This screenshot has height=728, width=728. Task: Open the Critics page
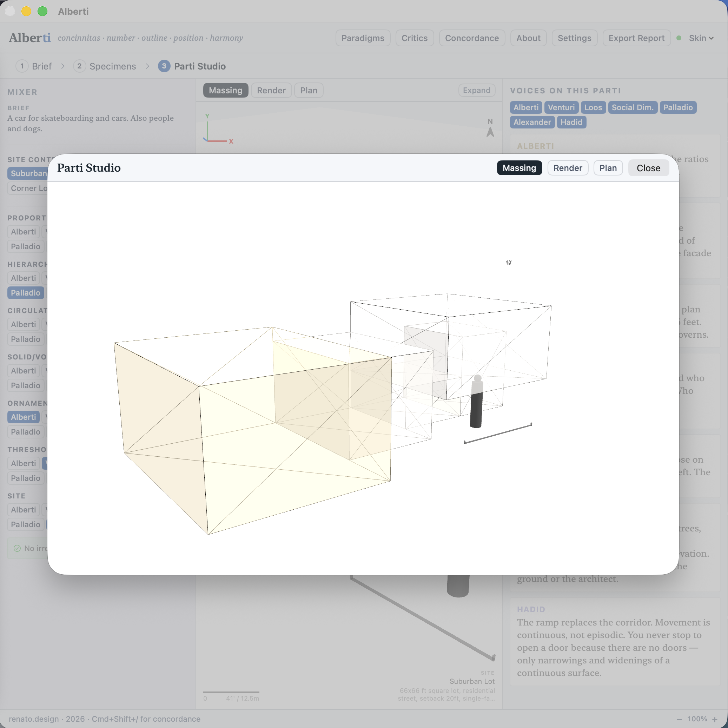tap(414, 38)
